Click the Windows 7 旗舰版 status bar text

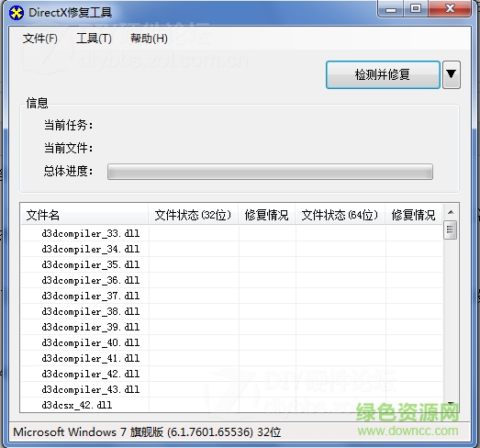147,432
